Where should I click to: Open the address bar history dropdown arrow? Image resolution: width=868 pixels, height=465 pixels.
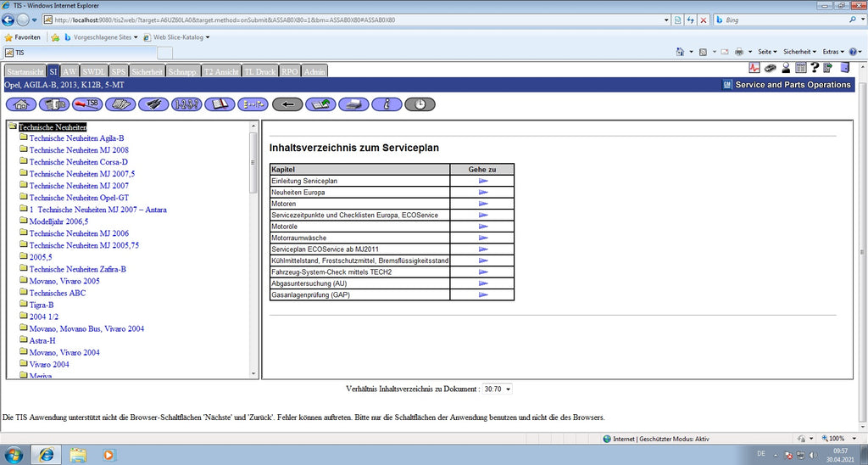tap(666, 20)
